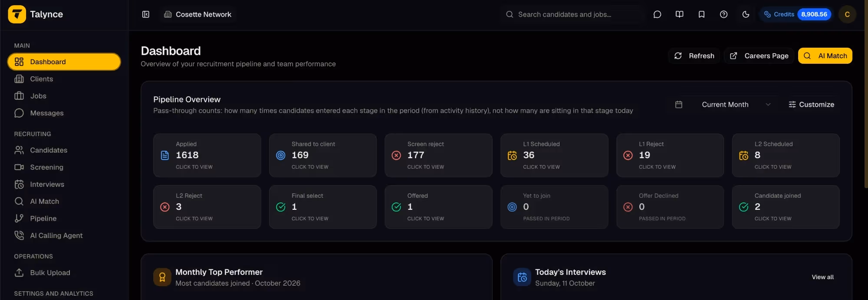Open the bookmarks icon in header
The height and width of the screenshot is (300, 868).
click(x=701, y=14)
